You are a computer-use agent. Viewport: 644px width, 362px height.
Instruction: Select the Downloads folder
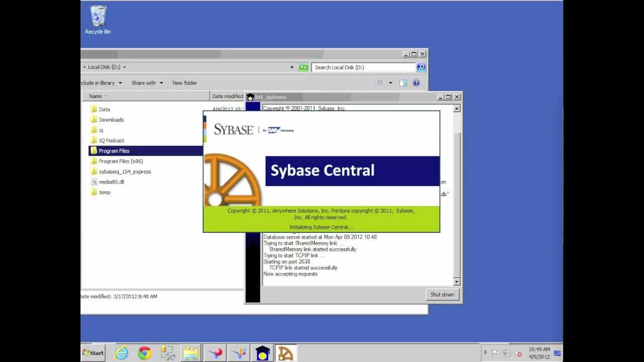click(111, 120)
